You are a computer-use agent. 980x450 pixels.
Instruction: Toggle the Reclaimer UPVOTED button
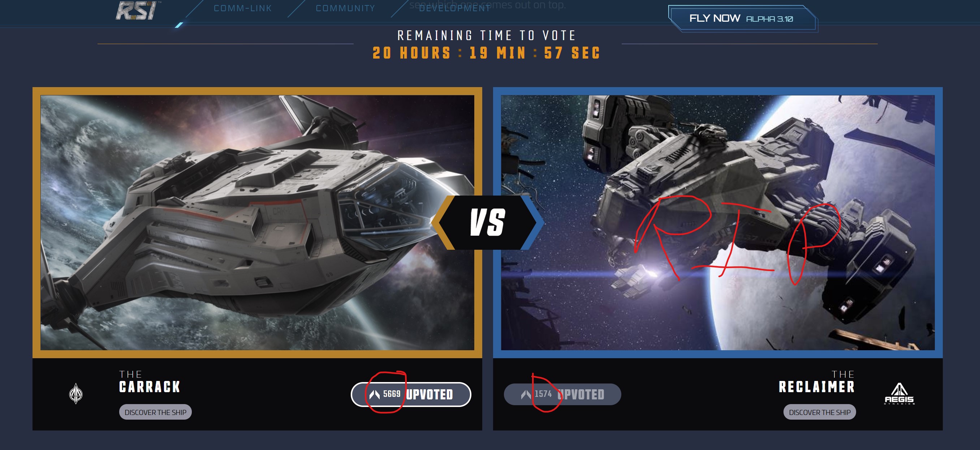point(562,394)
